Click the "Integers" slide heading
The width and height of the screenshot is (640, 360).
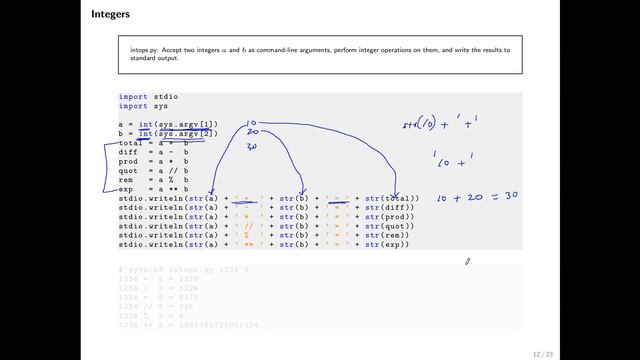(x=110, y=14)
